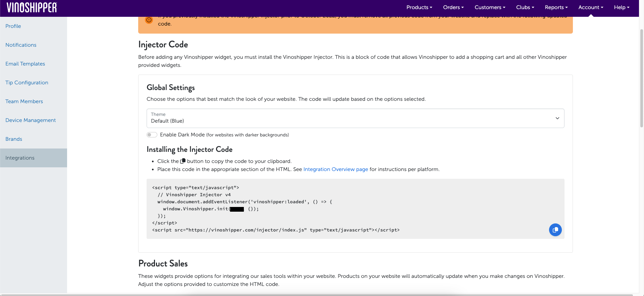Viewport: 644px width, 296px height.
Task: Click the Installing the Injector Code heading
Action: [x=190, y=150]
